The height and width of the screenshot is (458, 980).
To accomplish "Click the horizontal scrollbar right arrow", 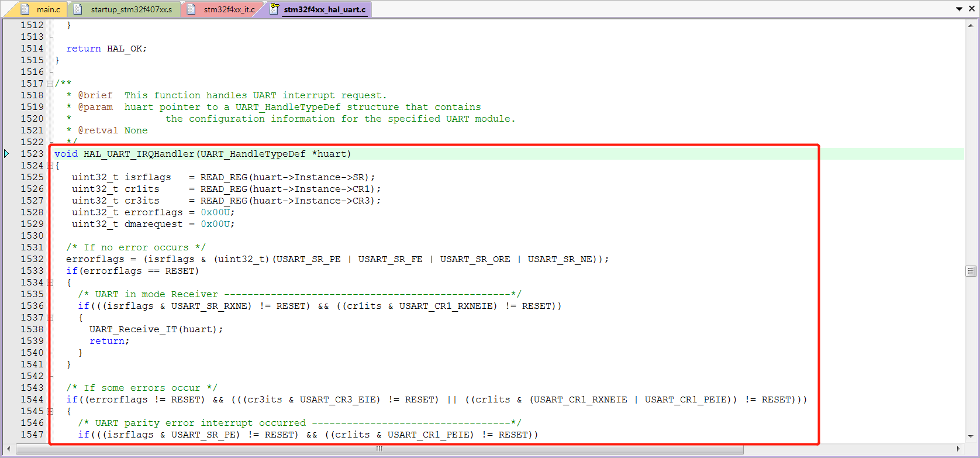I will tap(958, 449).
